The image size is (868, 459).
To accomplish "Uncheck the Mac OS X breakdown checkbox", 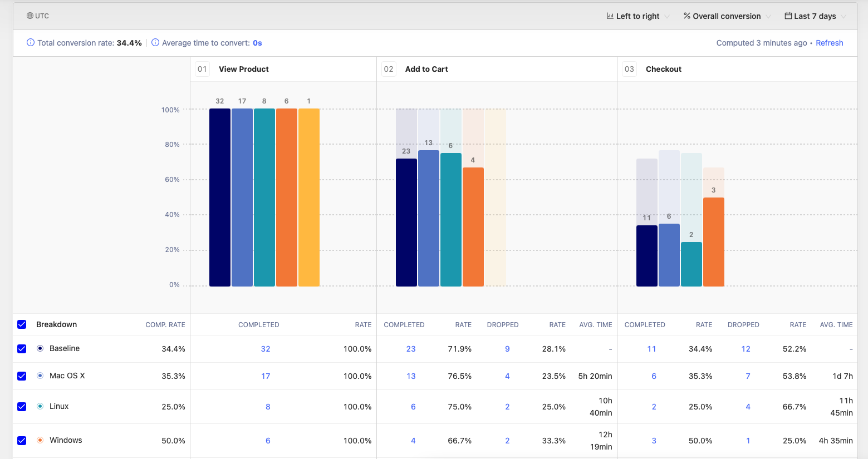I will pyautogui.click(x=22, y=376).
